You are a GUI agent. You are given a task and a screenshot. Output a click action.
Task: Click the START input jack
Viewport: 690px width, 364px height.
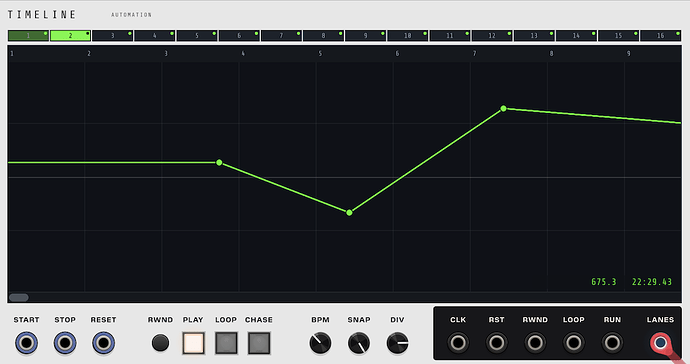(26, 343)
